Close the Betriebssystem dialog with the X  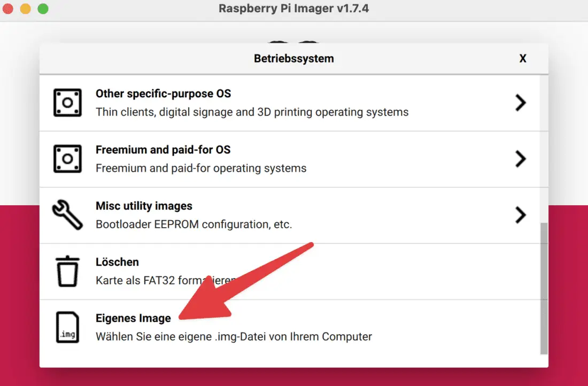point(523,59)
